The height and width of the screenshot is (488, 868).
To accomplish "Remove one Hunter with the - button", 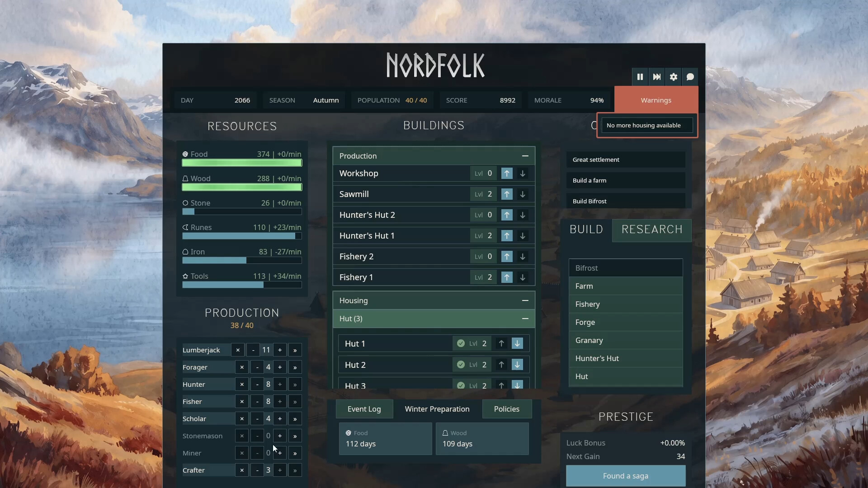I will tap(257, 385).
